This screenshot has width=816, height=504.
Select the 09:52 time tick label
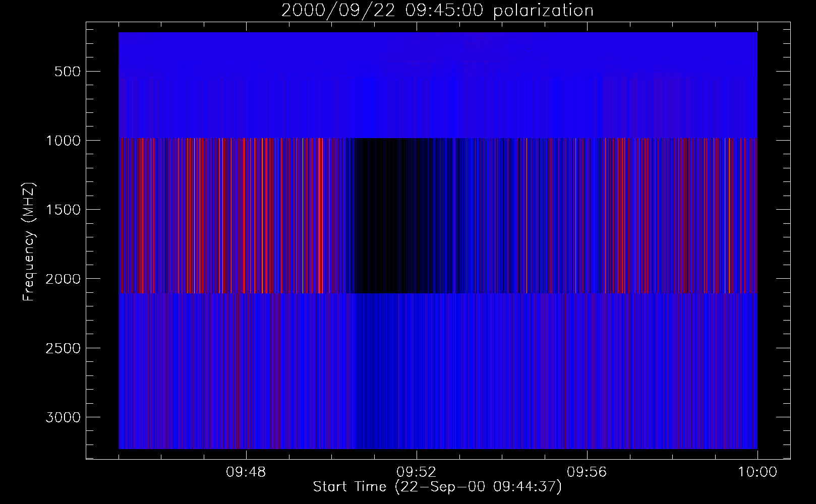[417, 473]
